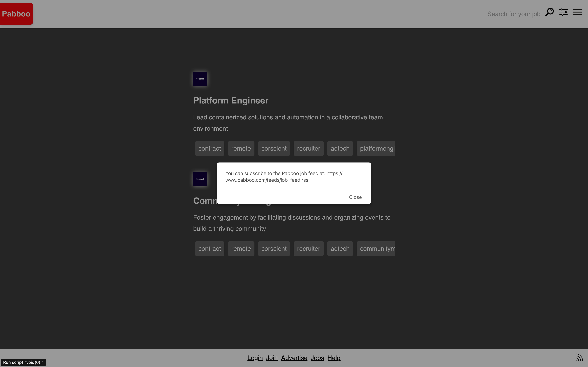The width and height of the screenshot is (588, 367).
Task: Click the second job's recruiter tag
Action: pos(308,249)
